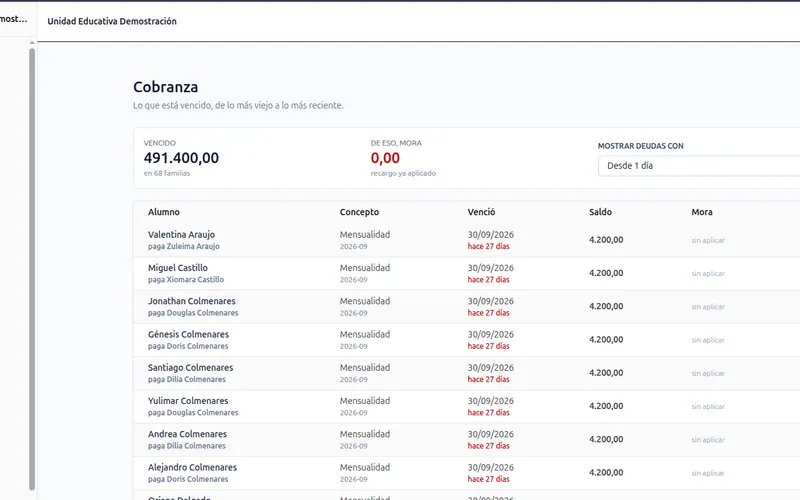Click payer 'paga Zuleima Araujo'
This screenshot has height=500, width=800.
coord(184,246)
